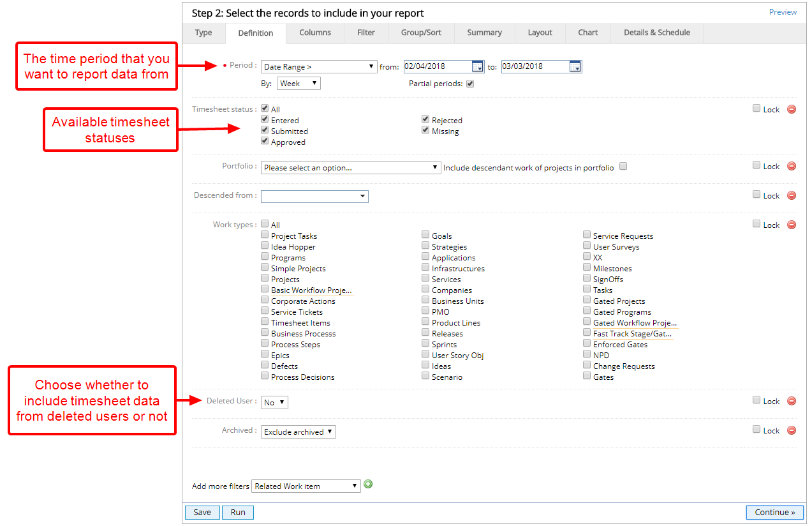Viewport: 812px width, 526px height.
Task: Switch to the Layout tab
Action: pos(540,33)
